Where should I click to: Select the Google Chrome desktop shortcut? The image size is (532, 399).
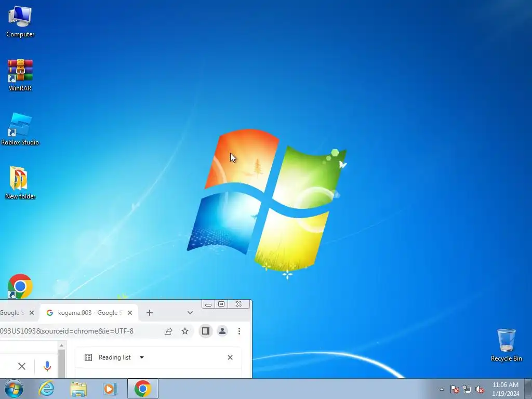click(x=20, y=286)
